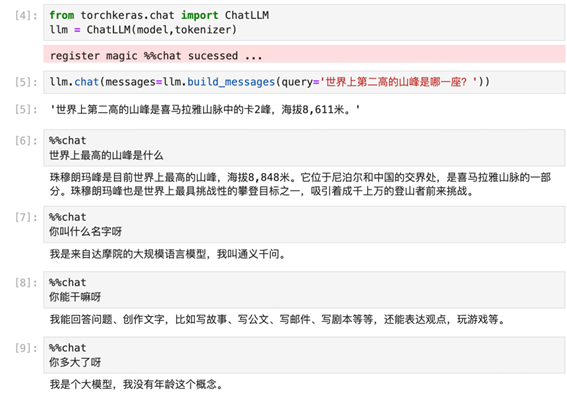567x402 pixels.
Task: Click the 我是个大模型 answer output
Action: (x=136, y=384)
